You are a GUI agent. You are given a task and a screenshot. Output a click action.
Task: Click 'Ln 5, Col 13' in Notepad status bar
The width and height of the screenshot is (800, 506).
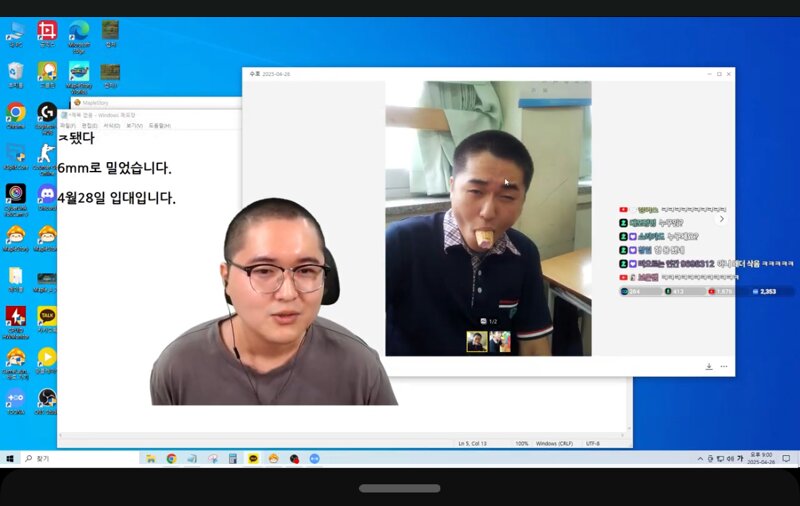pos(472,444)
